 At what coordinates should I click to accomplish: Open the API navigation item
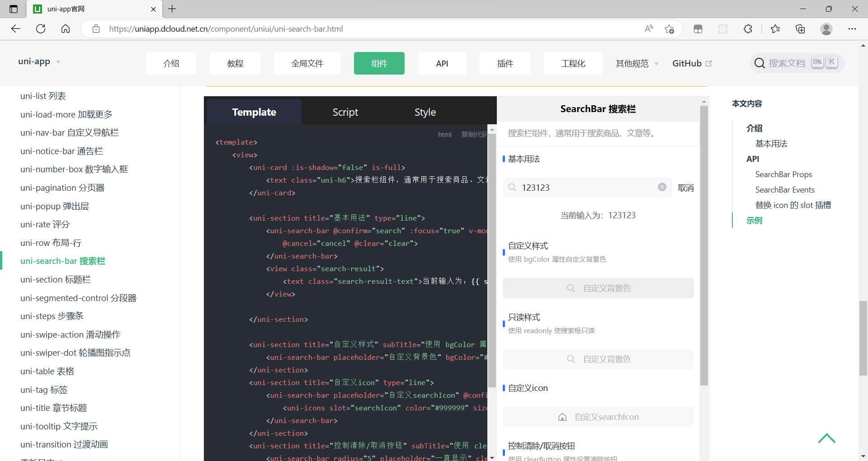point(442,63)
